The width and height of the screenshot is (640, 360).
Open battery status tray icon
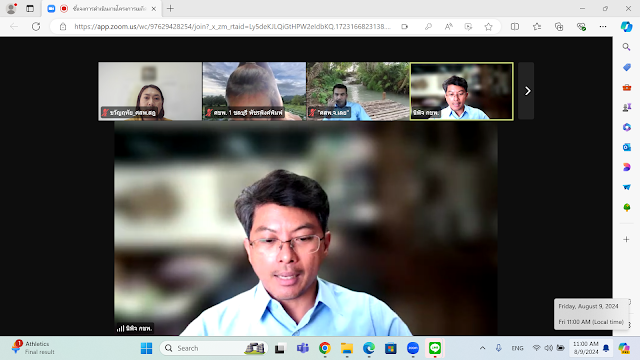pos(560,348)
